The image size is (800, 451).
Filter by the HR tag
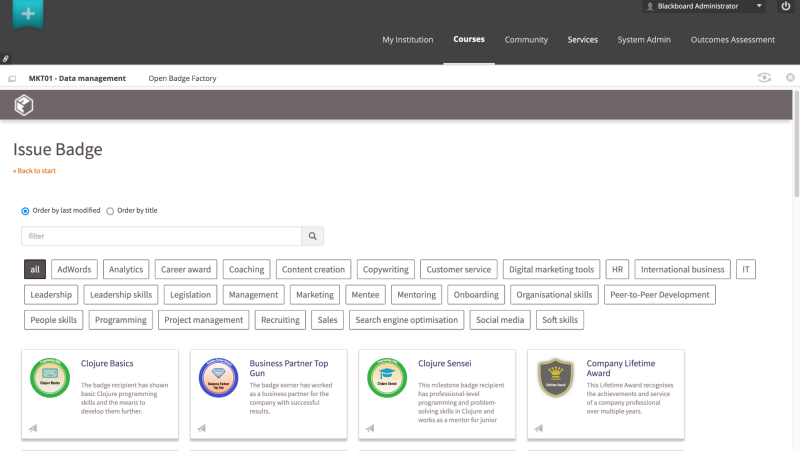pyautogui.click(x=617, y=269)
